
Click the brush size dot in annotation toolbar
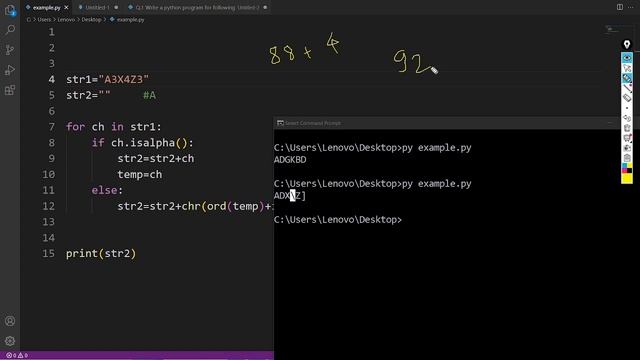(x=627, y=108)
